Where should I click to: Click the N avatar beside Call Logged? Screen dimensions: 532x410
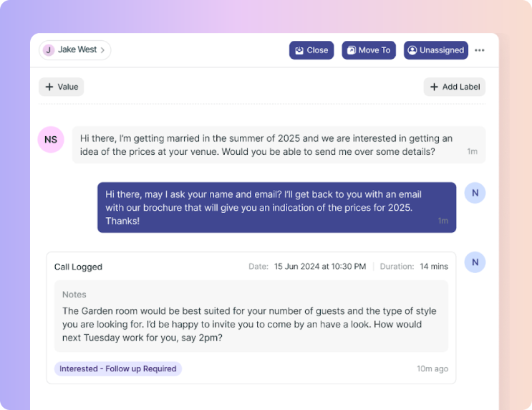(475, 262)
